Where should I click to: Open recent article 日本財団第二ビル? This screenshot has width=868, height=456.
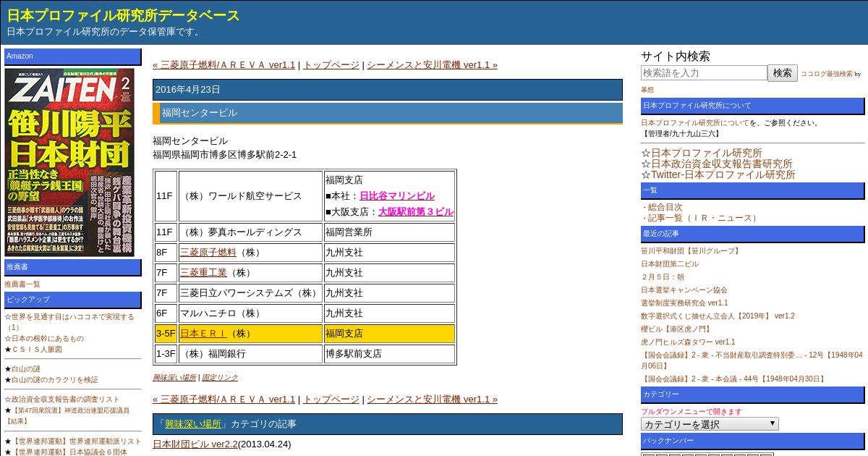[x=670, y=263]
